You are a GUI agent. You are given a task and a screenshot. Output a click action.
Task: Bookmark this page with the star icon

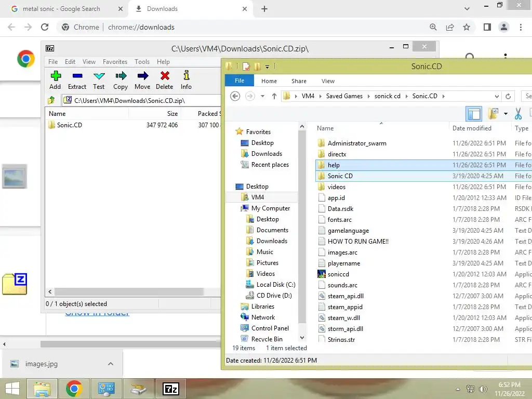click(467, 27)
